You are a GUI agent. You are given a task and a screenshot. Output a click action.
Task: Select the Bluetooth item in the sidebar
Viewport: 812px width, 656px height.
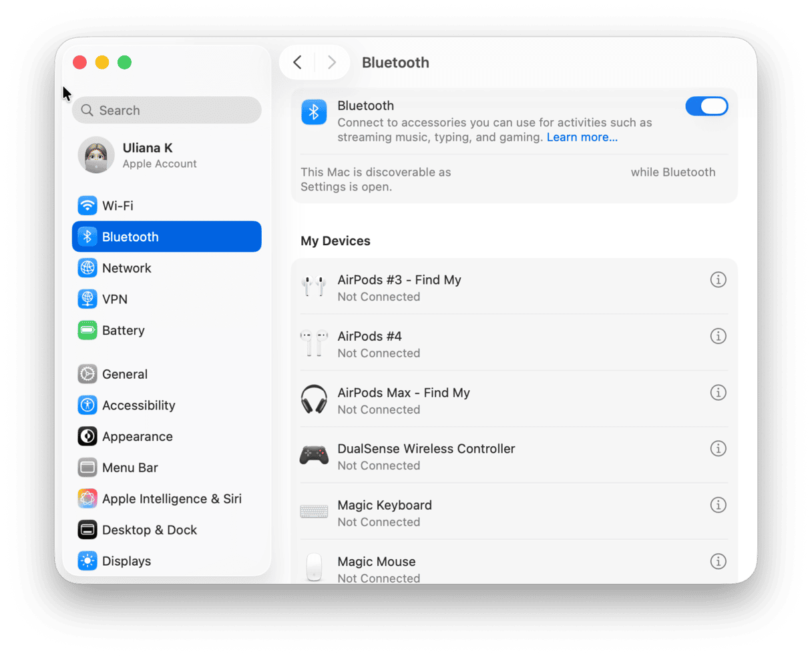[130, 236]
